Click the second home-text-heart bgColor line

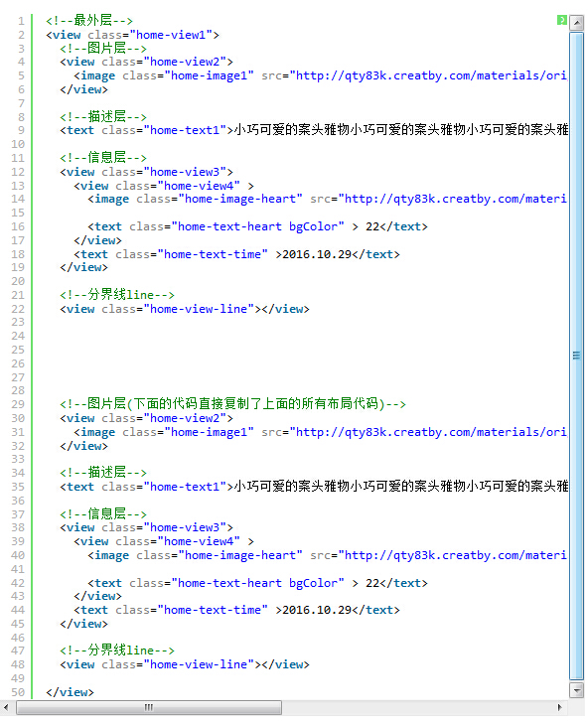tap(257, 583)
